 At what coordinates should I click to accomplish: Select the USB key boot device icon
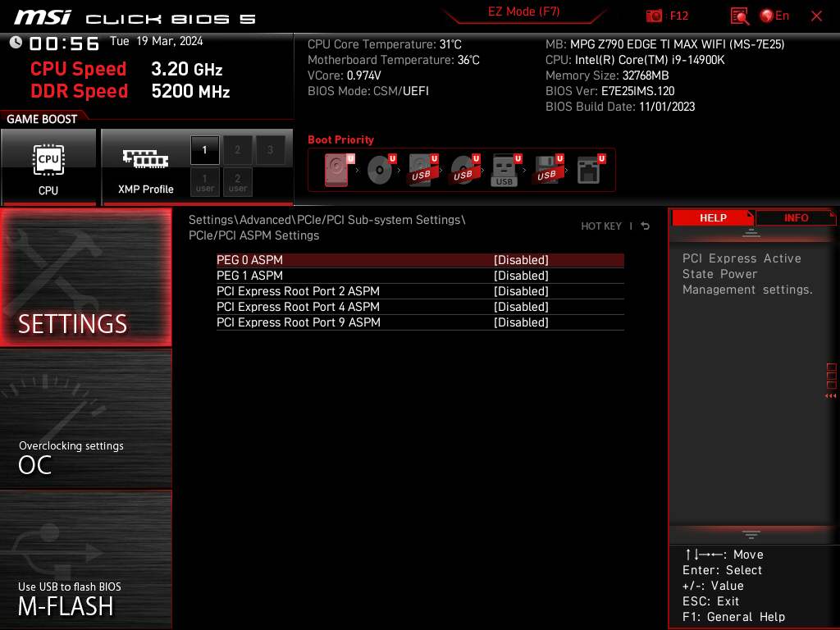[506, 170]
